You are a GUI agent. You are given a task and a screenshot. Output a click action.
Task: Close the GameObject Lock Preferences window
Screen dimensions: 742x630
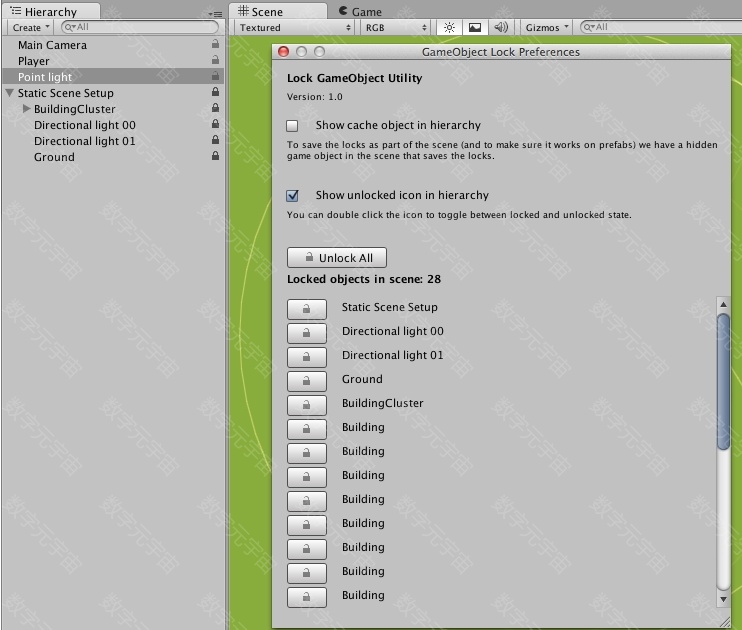pyautogui.click(x=283, y=52)
